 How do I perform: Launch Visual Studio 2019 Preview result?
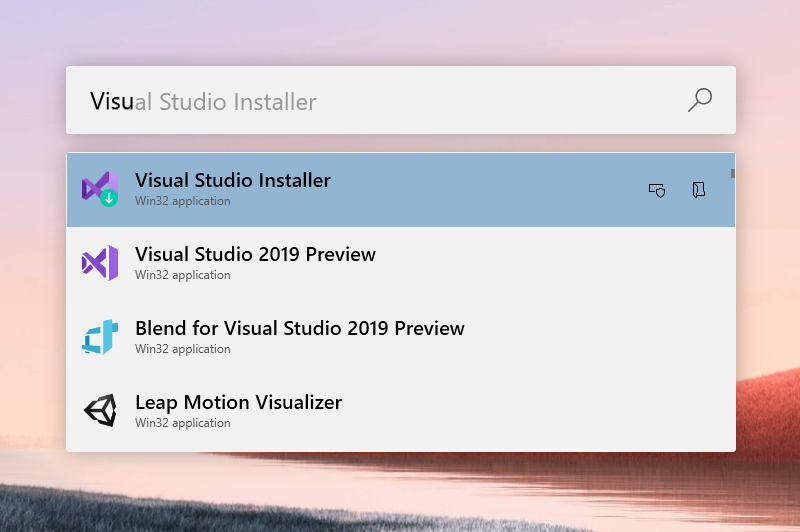point(255,255)
